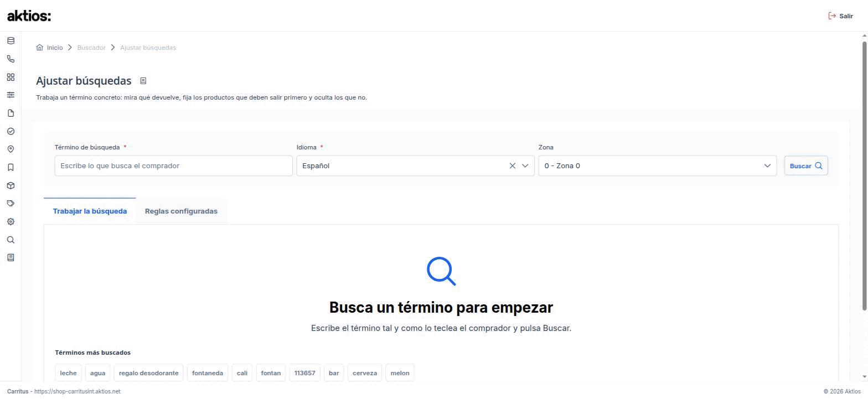
Task: Select the 'leche' search term chip
Action: point(68,373)
